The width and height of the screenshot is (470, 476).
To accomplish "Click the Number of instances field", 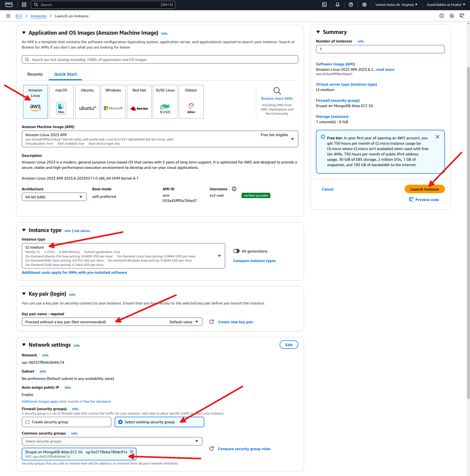I will [380, 49].
